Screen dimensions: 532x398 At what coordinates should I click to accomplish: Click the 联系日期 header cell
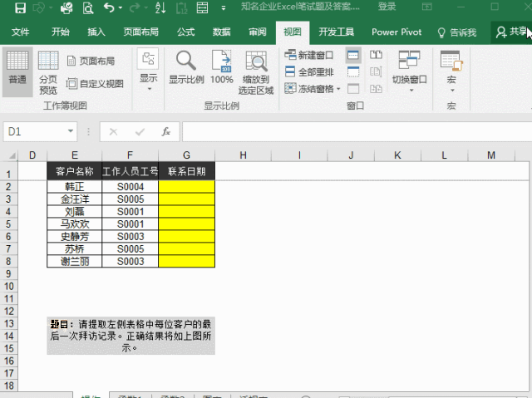pos(186,171)
